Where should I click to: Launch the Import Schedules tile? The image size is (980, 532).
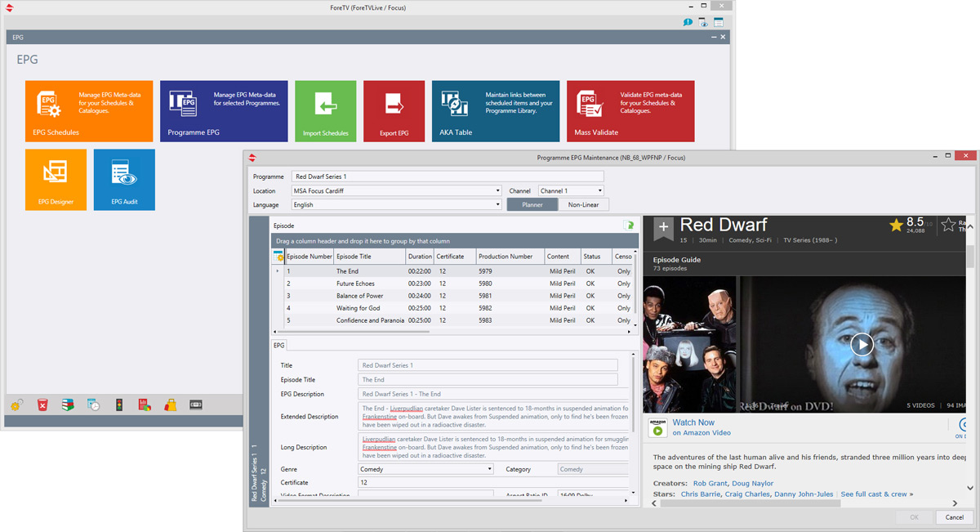(325, 111)
